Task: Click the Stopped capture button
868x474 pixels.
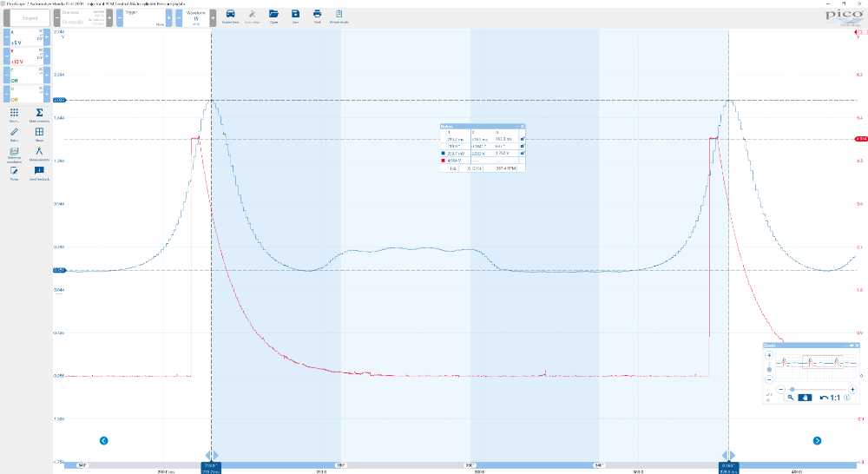Action: tap(30, 18)
